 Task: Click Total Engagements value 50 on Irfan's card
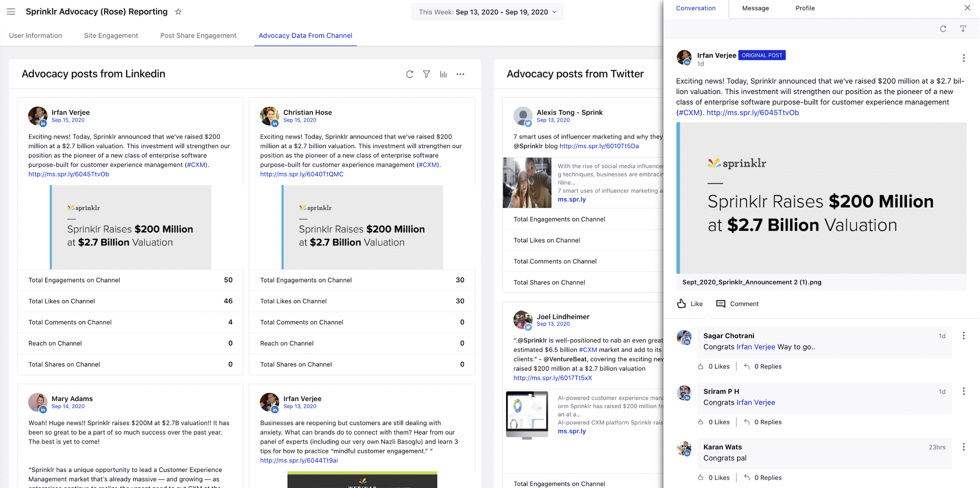[228, 280]
